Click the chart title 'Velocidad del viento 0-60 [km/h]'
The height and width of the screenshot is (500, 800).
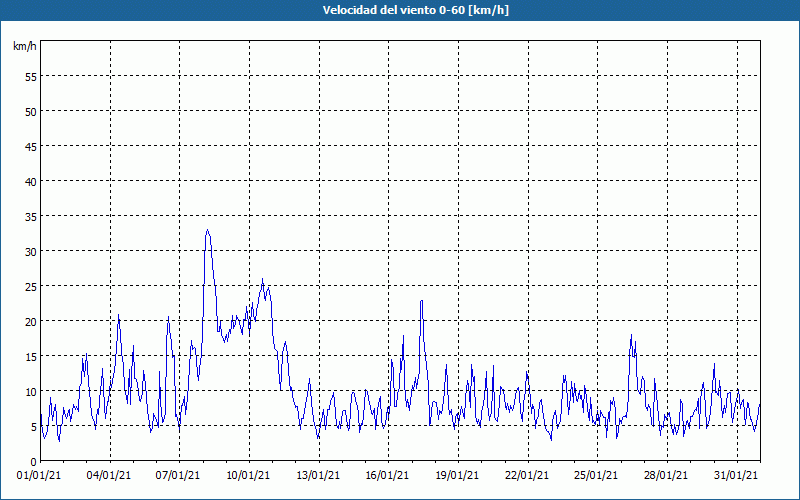(x=416, y=10)
